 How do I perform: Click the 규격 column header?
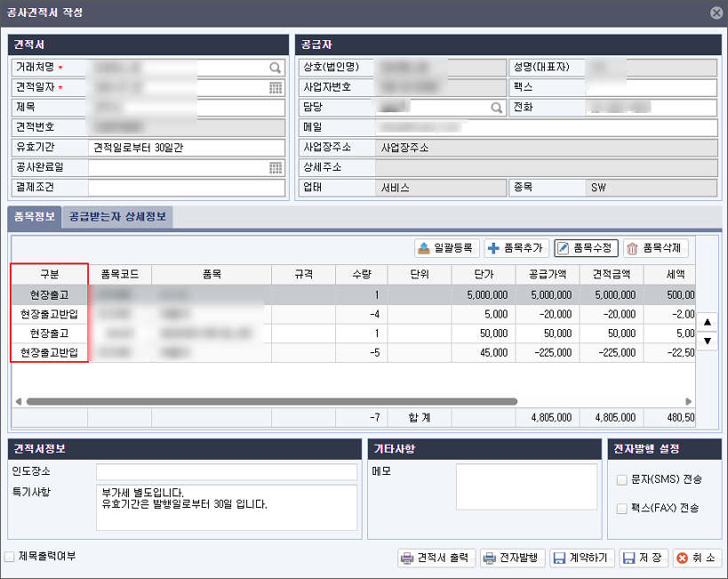click(304, 275)
